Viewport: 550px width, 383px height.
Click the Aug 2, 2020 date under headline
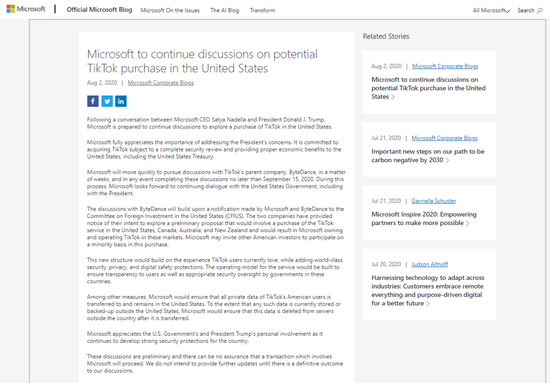(102, 83)
